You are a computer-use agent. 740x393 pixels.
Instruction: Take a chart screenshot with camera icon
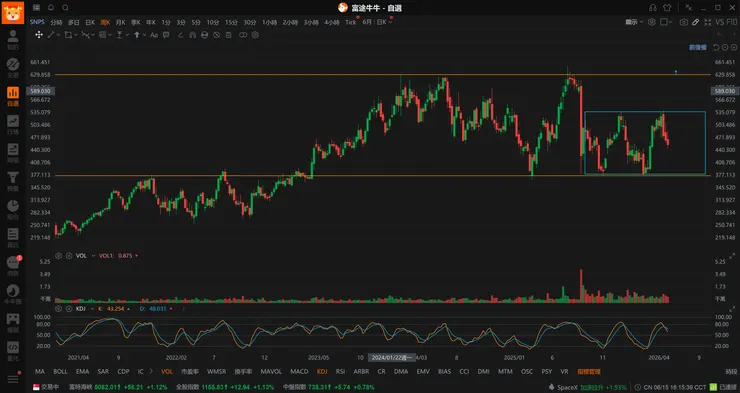coord(683,22)
